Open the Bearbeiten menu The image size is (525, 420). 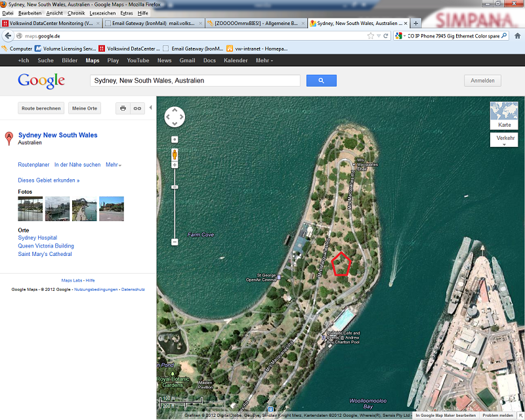click(30, 13)
